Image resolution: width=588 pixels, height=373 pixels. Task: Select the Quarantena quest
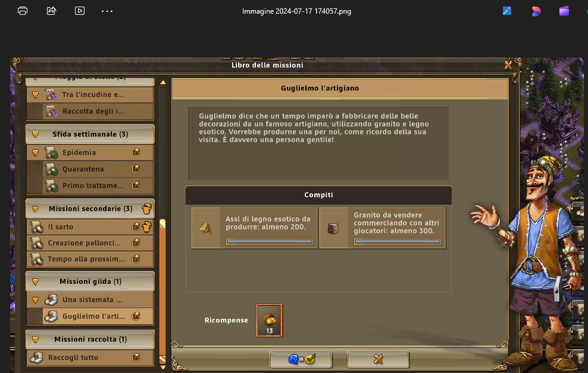(98, 169)
